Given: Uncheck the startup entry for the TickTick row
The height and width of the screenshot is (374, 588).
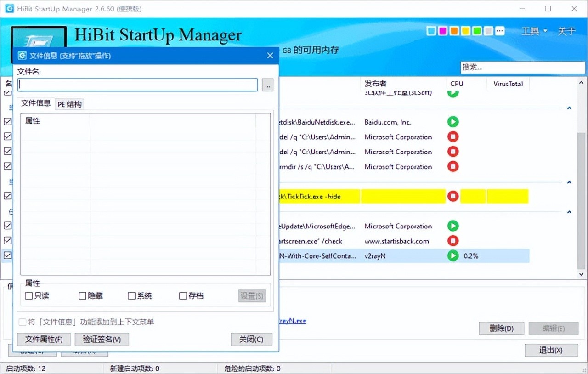Looking at the screenshot, I should click(x=8, y=196).
